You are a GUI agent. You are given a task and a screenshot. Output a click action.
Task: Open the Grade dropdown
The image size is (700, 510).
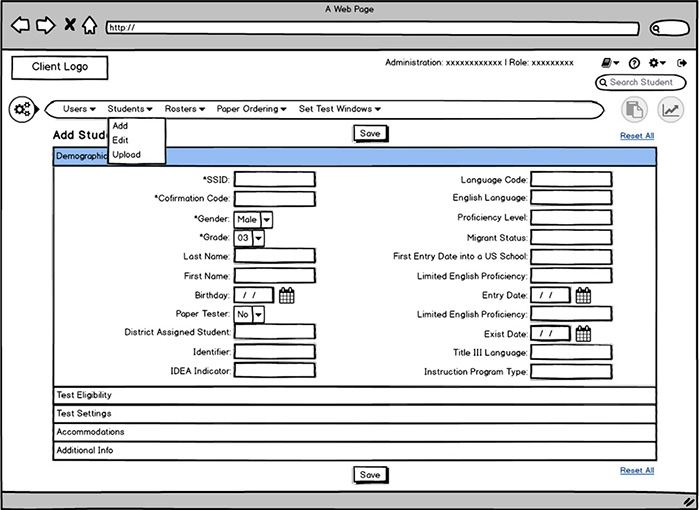(x=249, y=238)
